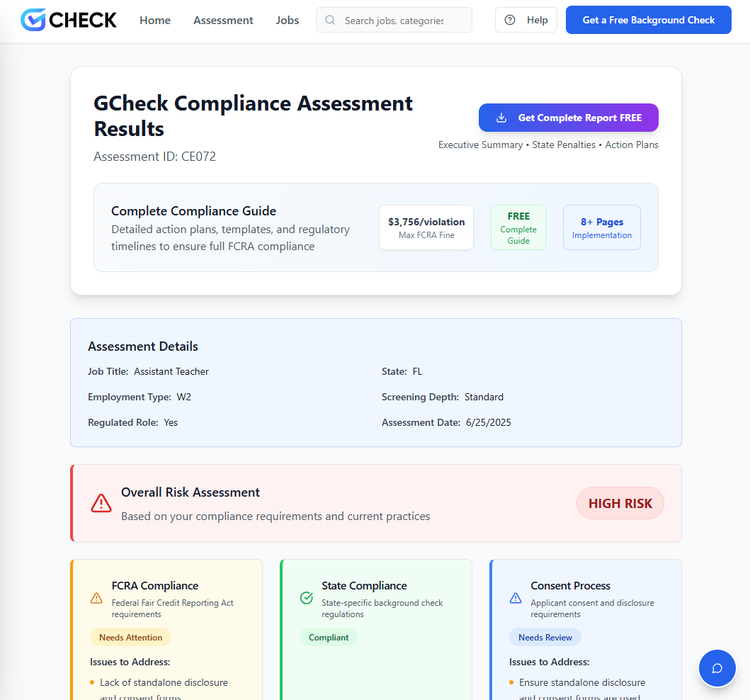Screen dimensions: 750x700
Task: Click the FCRA Compliance orange warning icon
Action: click(x=96, y=598)
